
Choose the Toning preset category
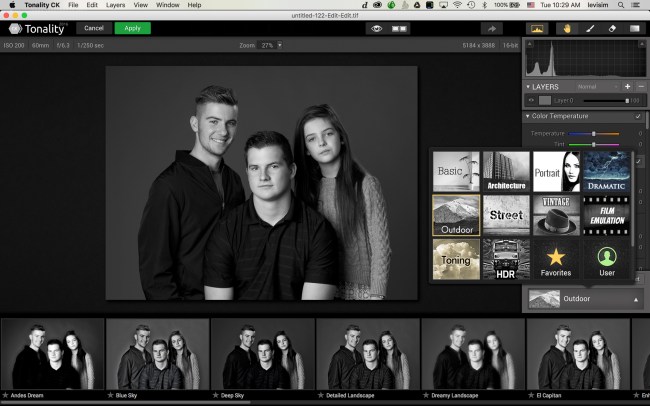(x=456, y=259)
